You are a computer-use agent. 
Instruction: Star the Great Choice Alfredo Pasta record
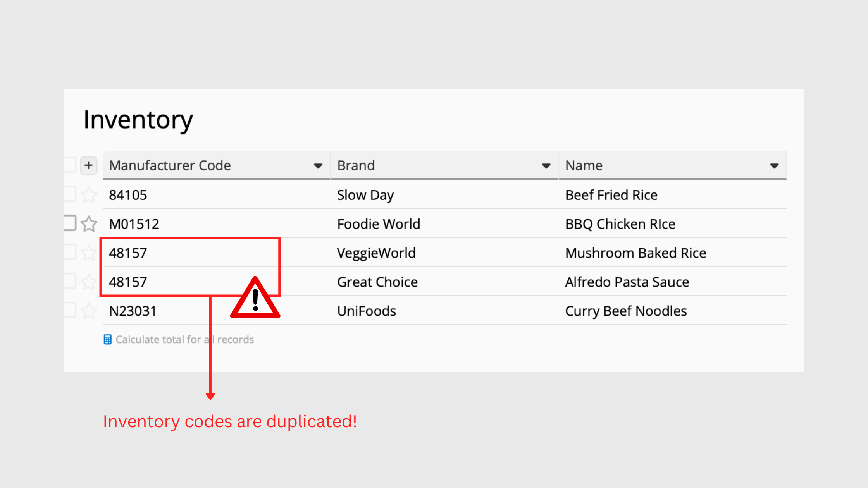tap(89, 282)
